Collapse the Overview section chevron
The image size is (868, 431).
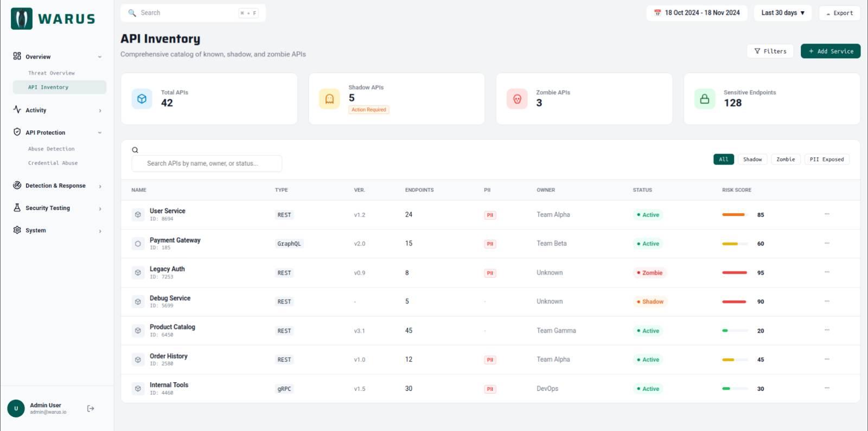(x=100, y=56)
